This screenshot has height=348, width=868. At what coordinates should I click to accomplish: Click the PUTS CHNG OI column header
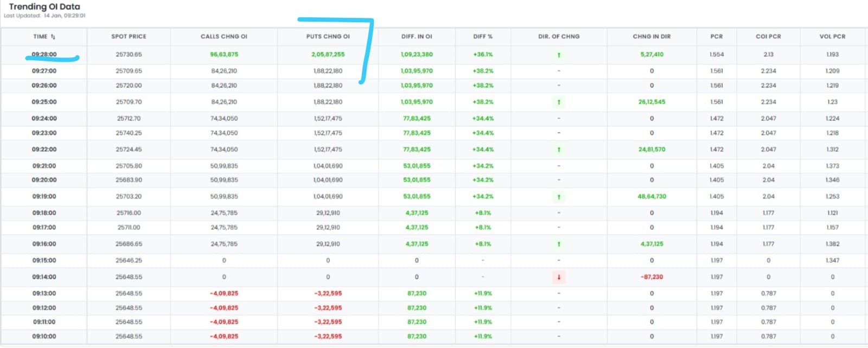328,37
